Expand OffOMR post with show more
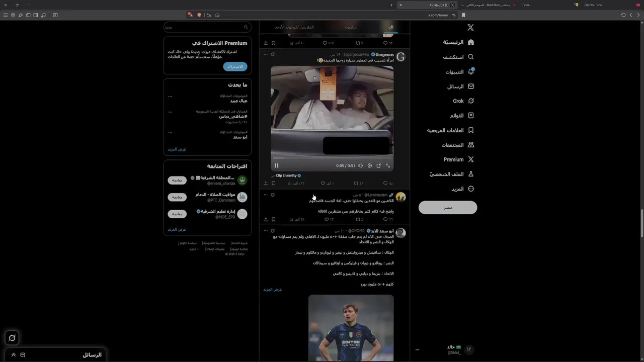Screen dimensions: 644x362 [x=273, y=290]
